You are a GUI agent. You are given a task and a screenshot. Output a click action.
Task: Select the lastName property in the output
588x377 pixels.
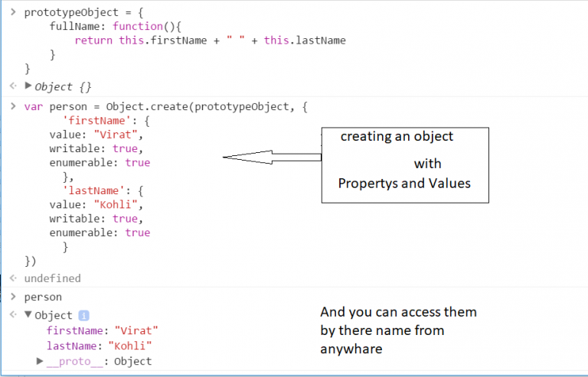(77, 346)
